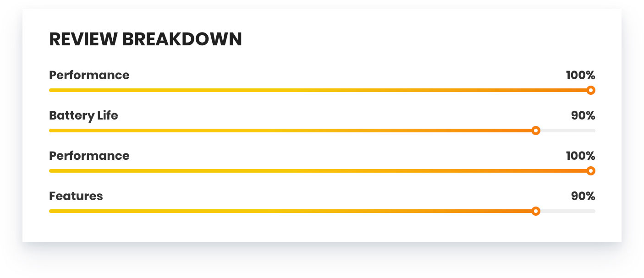
Task: Click the first Performance slider handle
Action: [591, 90]
